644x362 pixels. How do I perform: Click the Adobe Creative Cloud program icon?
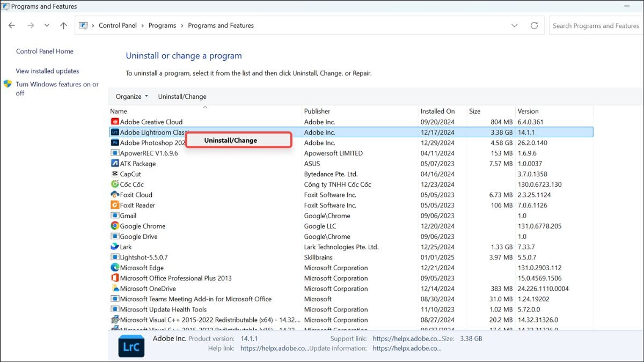(x=115, y=122)
